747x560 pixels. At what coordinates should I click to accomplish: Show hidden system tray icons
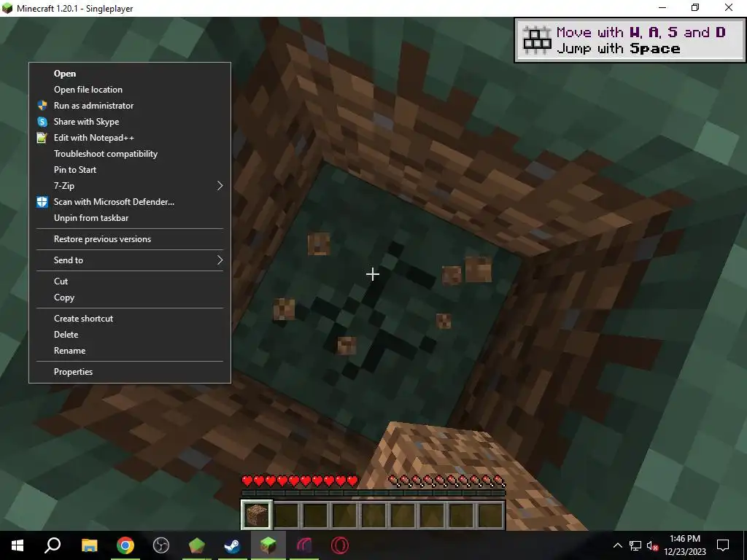pos(617,545)
